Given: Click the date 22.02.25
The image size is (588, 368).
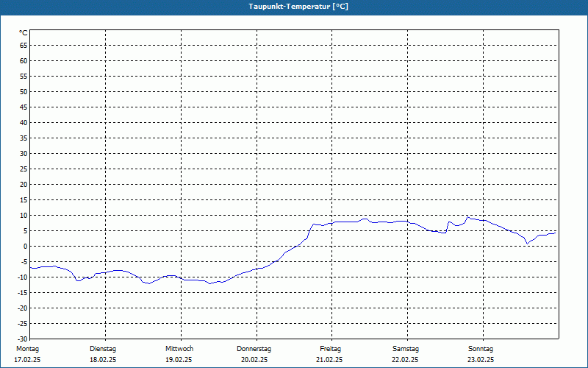Looking at the screenshot, I should click(x=405, y=360).
